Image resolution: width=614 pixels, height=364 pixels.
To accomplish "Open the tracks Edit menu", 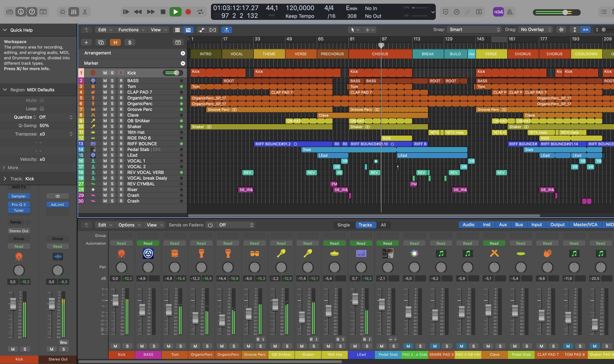I will (x=105, y=30).
